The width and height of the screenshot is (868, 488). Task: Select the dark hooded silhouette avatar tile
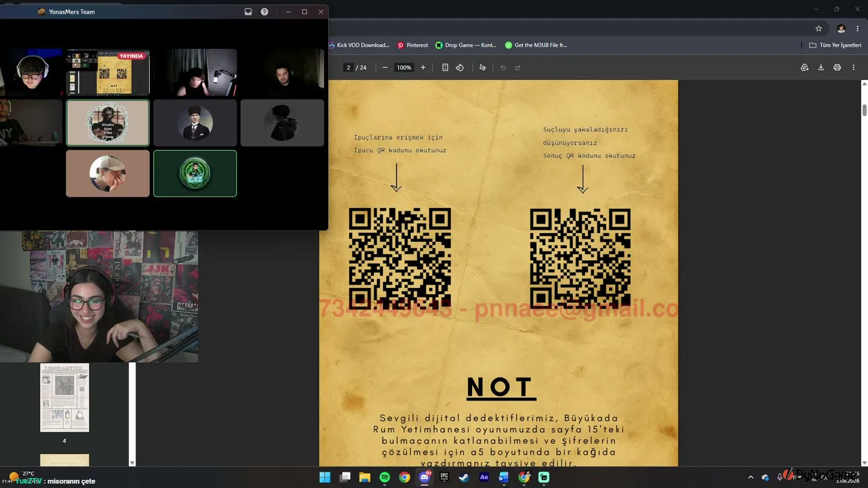pyautogui.click(x=282, y=123)
